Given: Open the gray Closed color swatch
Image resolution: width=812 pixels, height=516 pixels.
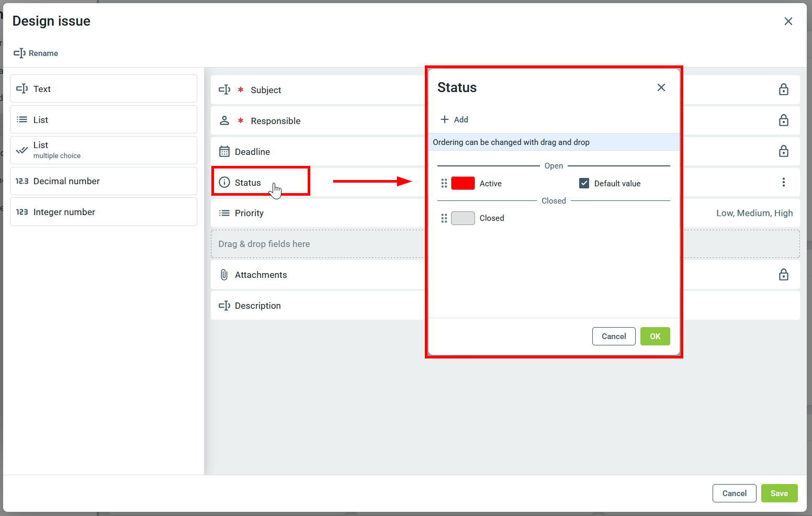Looking at the screenshot, I should click(463, 218).
